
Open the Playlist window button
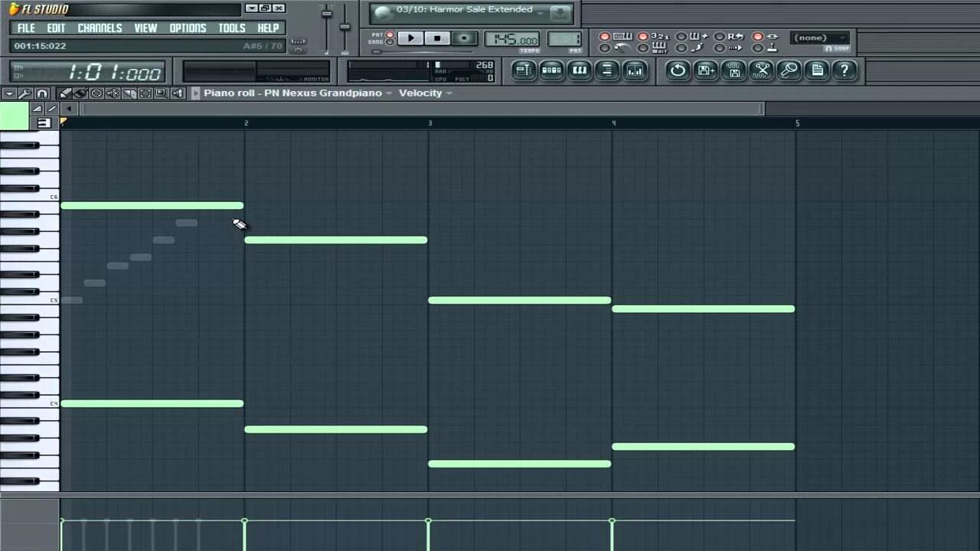tap(523, 70)
